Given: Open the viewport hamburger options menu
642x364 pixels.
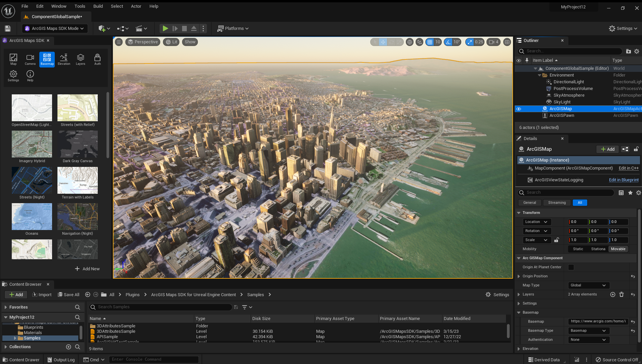Looking at the screenshot, I should pyautogui.click(x=119, y=42).
